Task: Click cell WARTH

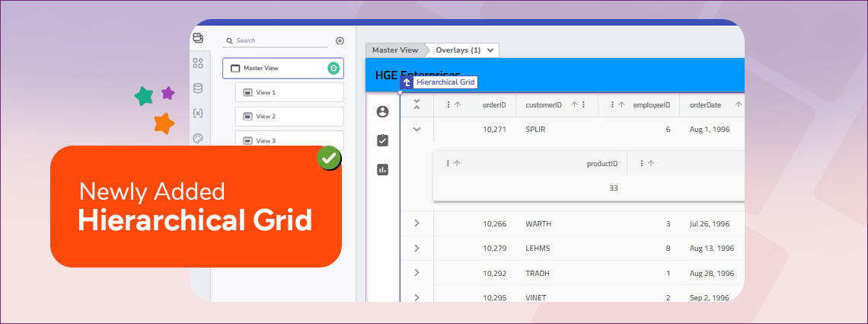Action: click(538, 224)
